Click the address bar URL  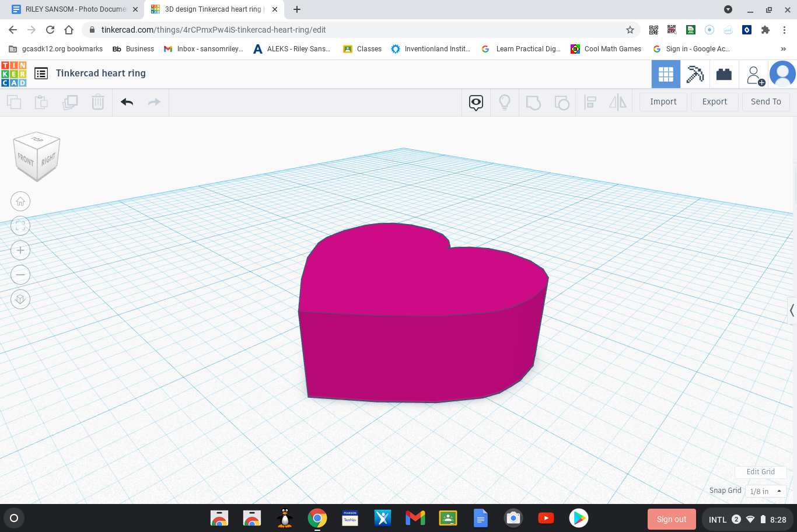(x=214, y=30)
